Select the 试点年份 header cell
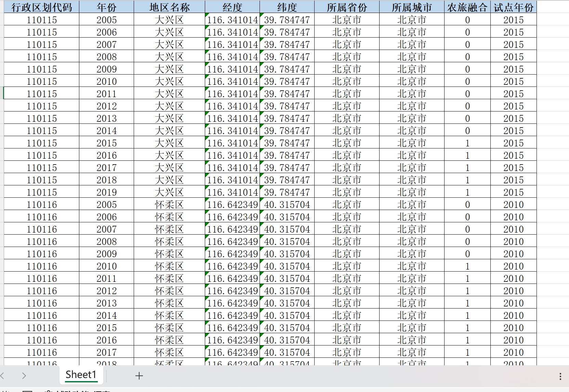This screenshot has width=569, height=392. 514,7
